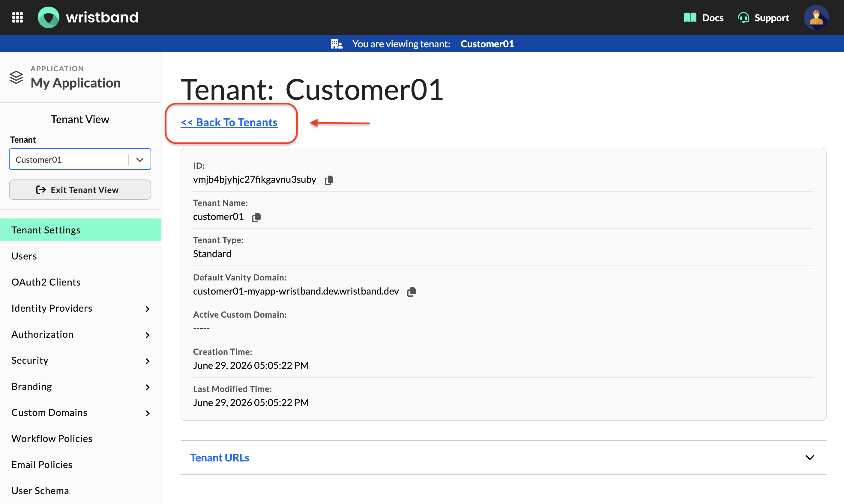This screenshot has height=504, width=844.
Task: Copy the tenant name customer01
Action: click(x=256, y=217)
